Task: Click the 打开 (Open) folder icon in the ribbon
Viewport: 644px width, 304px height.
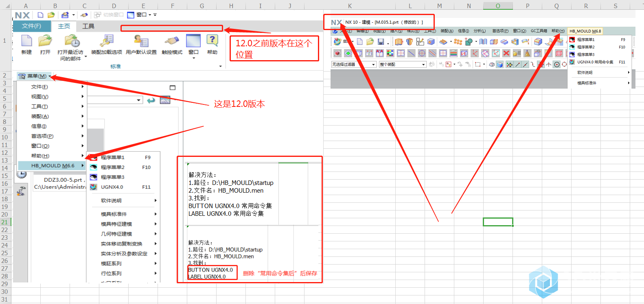Action: coord(45,41)
